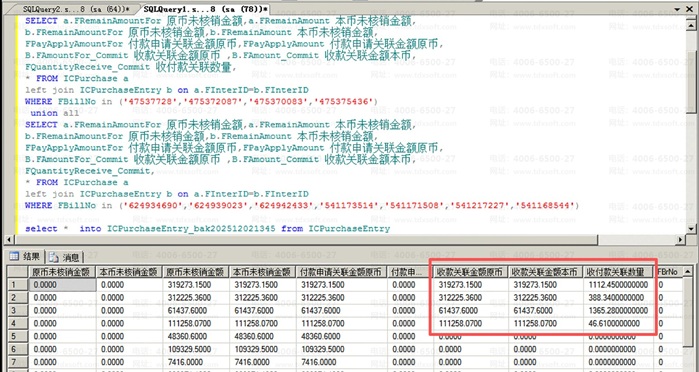Screen dimensions: 699x372
Task: Select result row 7 by its row header
Action: tap(17, 362)
